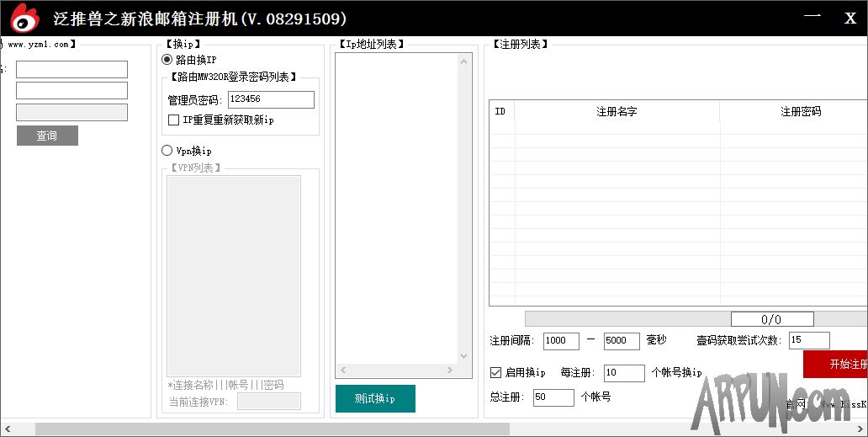Click the Sina Weibo logo icon

click(24, 18)
